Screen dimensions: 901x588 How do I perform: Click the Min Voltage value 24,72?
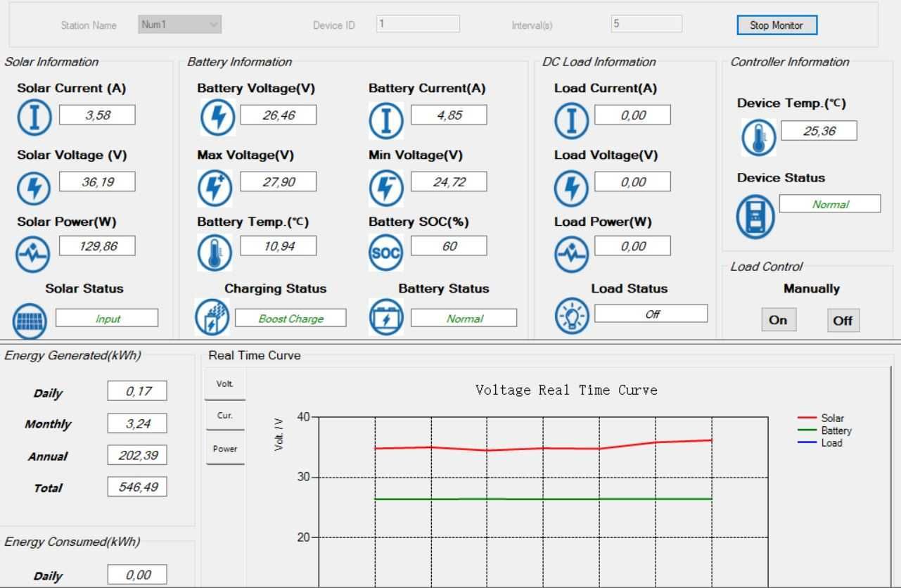point(449,182)
